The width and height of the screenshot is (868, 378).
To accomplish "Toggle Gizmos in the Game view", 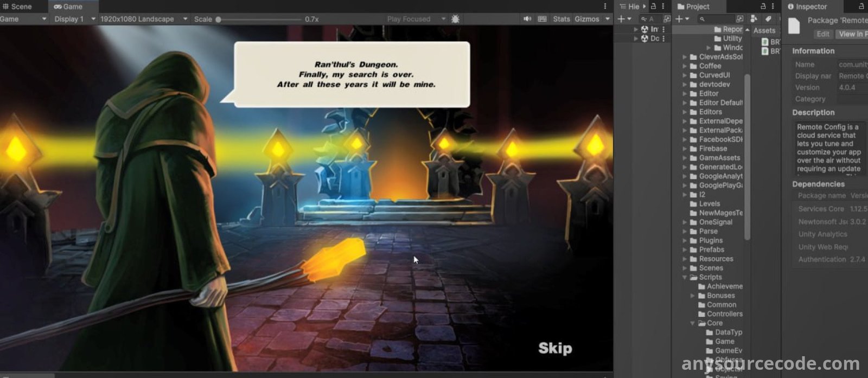I will [x=586, y=19].
